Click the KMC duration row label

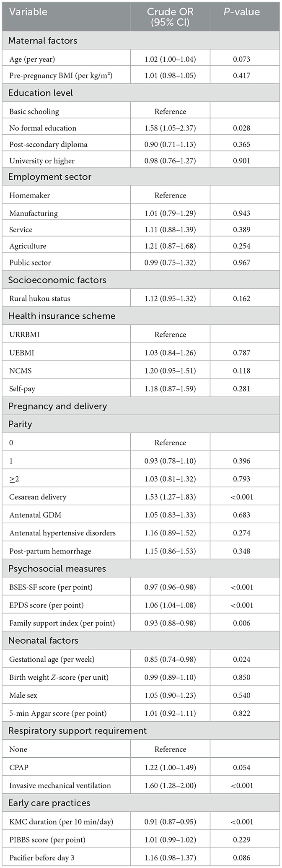point(61,822)
